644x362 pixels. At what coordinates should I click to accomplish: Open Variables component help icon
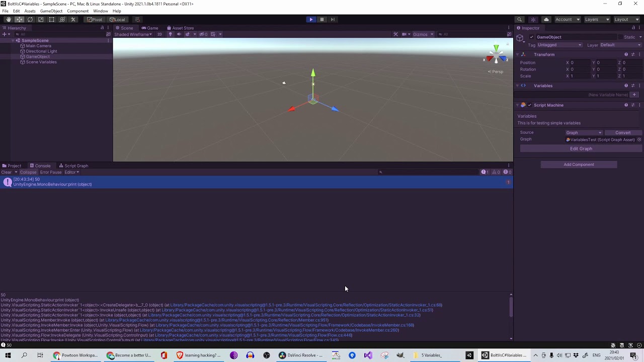point(626,85)
